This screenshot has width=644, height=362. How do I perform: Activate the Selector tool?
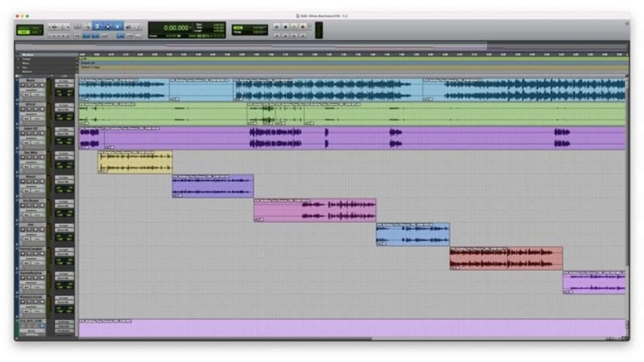107,27
